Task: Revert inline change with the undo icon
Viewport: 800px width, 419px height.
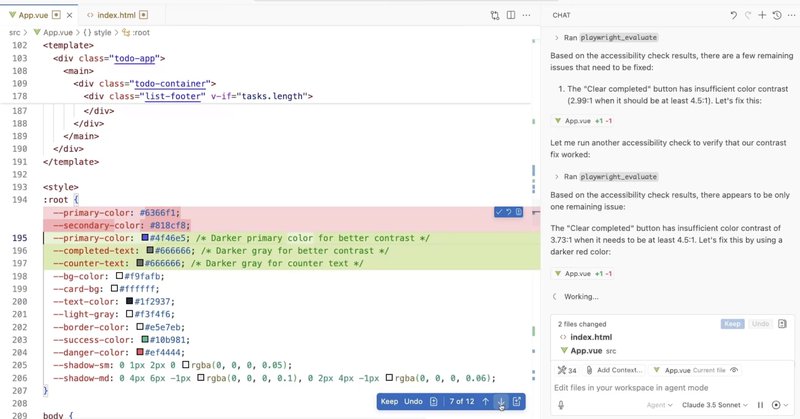Action: click(x=509, y=212)
